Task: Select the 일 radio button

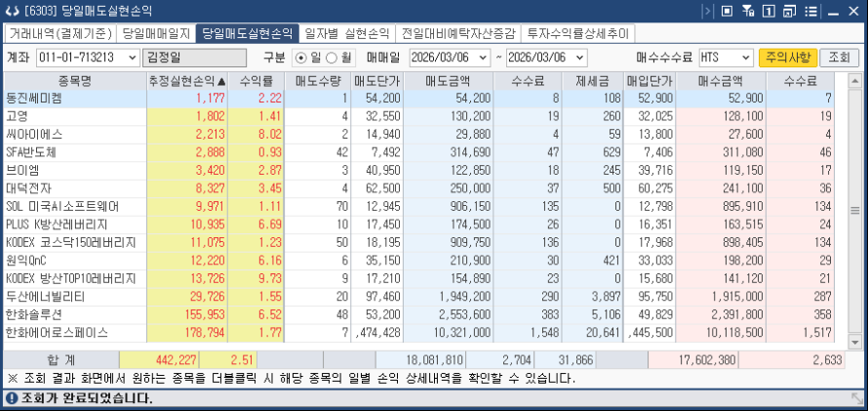Action: pos(300,57)
